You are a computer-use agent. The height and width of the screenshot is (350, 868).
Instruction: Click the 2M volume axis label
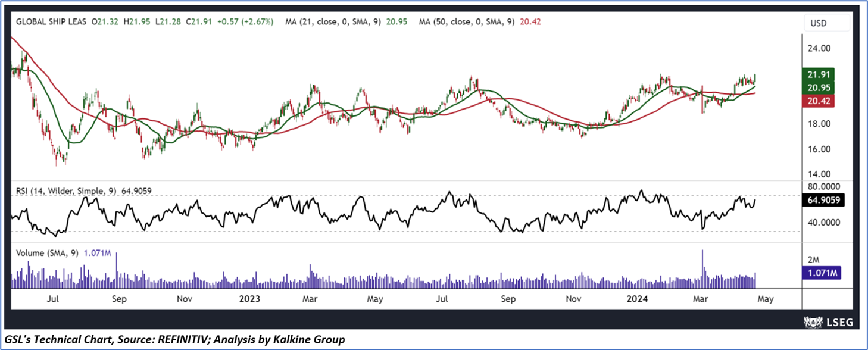tap(814, 260)
